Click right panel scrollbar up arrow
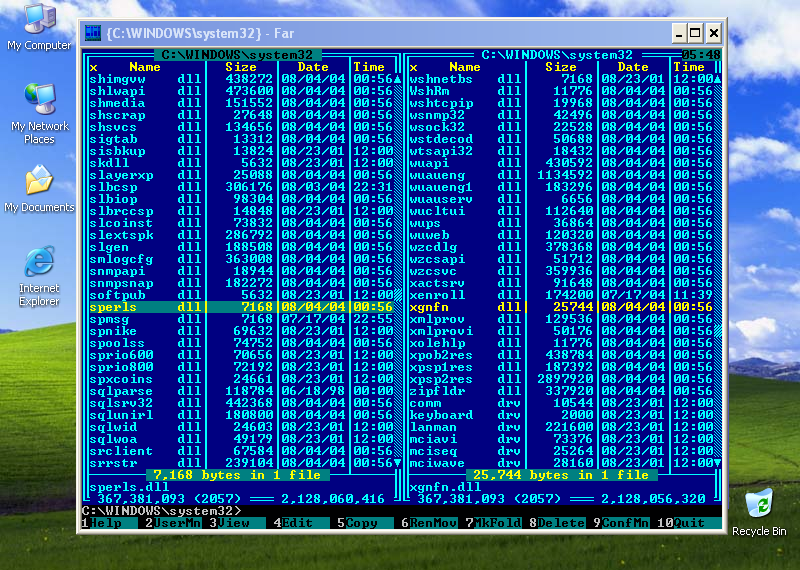The height and width of the screenshot is (570, 800). 717,79
